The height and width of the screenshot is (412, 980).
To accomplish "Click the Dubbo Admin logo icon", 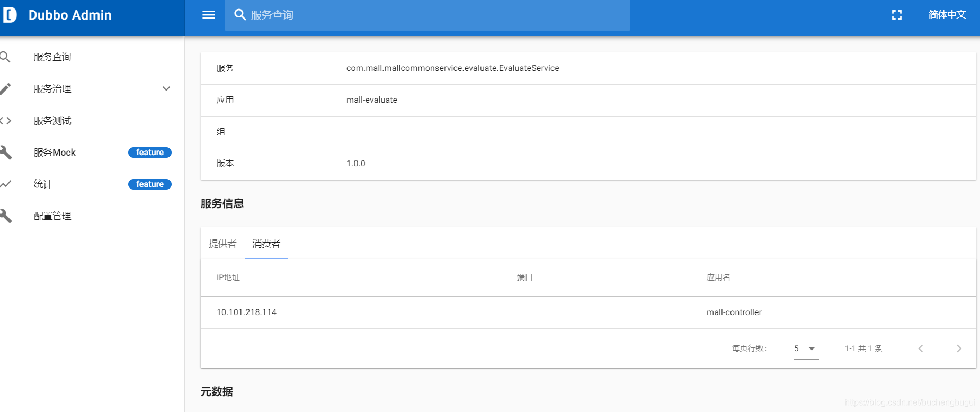I will [x=10, y=15].
